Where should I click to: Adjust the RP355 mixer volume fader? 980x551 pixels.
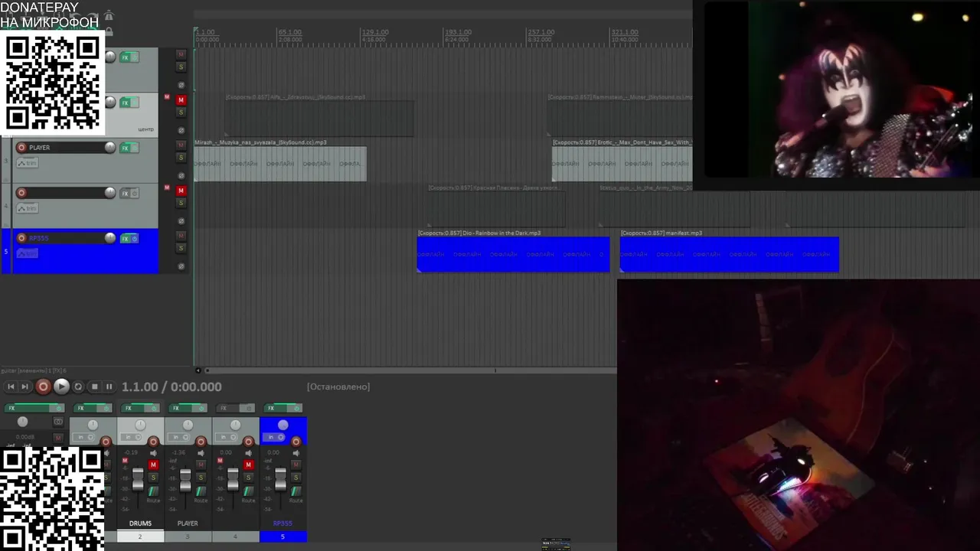pyautogui.click(x=280, y=480)
